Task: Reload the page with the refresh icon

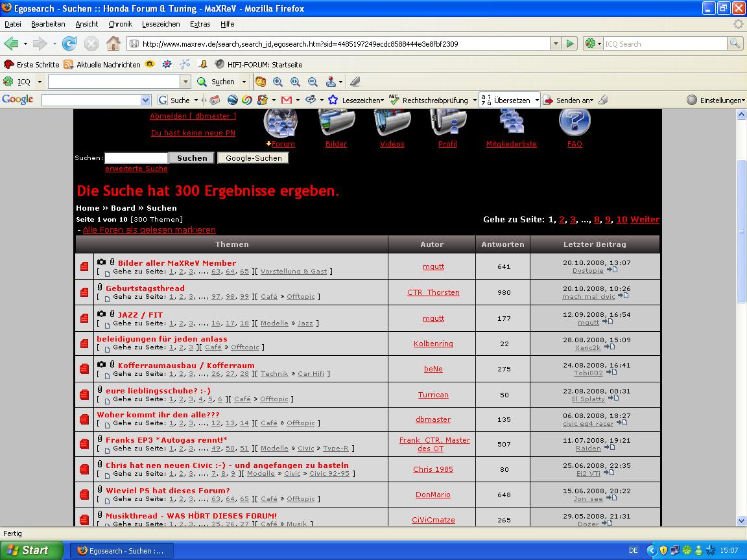Action: point(69,44)
